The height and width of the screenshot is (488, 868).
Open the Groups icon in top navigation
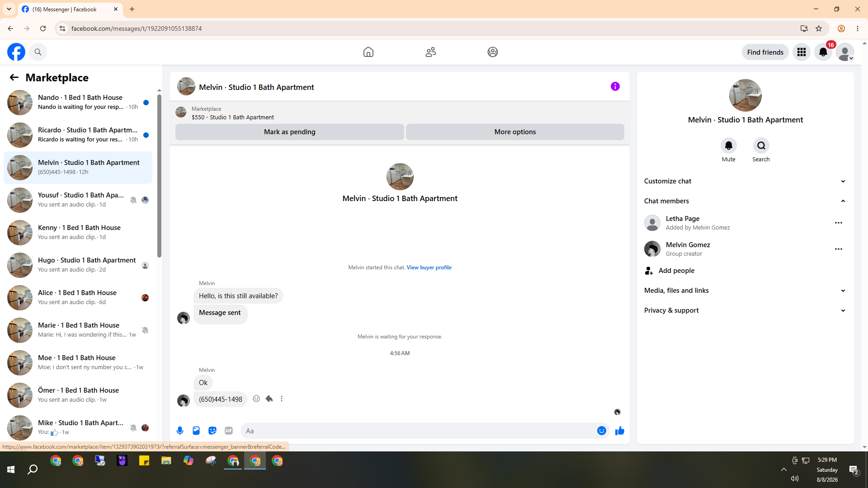[493, 52]
